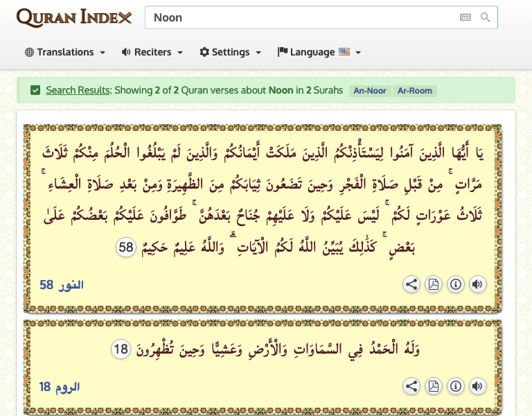Open the Settings dropdown
Image resolution: width=532 pixels, height=416 pixels.
tap(230, 52)
